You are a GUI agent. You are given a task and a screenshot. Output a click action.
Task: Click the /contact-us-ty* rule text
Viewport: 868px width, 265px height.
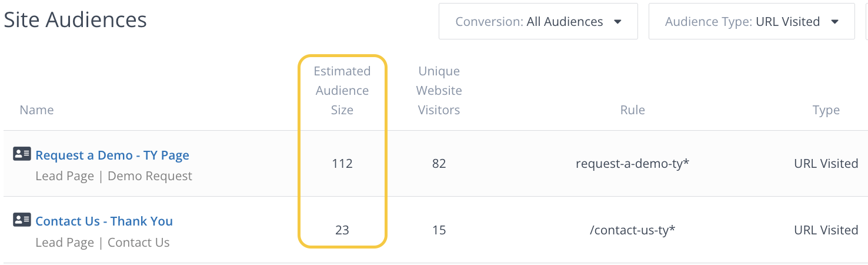tap(632, 230)
